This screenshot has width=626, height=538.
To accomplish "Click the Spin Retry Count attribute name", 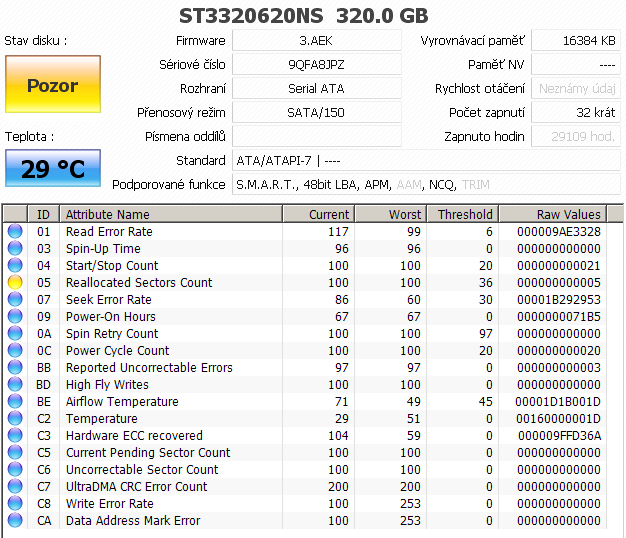I will (112, 333).
